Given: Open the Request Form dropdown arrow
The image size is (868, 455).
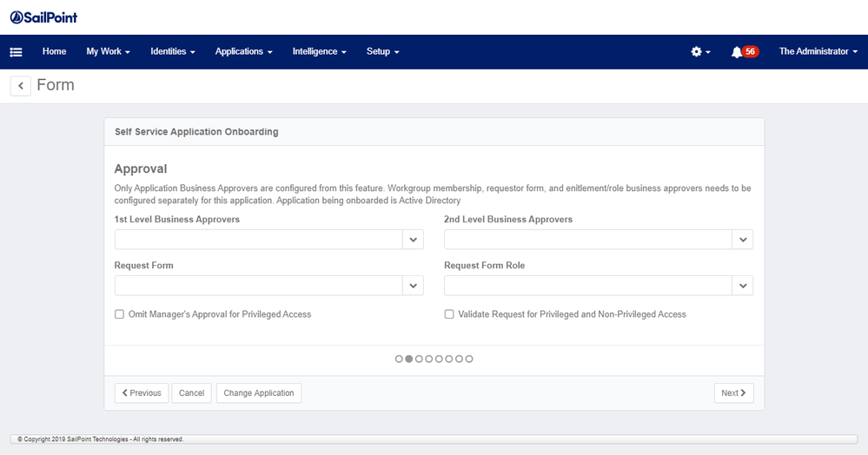Looking at the screenshot, I should tap(413, 286).
